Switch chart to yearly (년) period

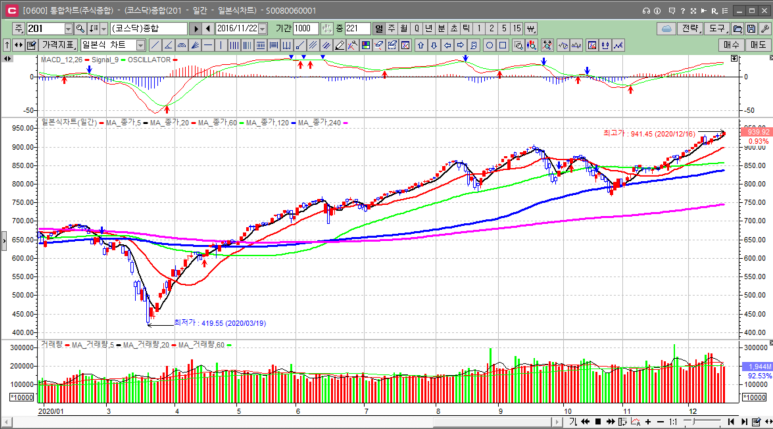point(429,29)
